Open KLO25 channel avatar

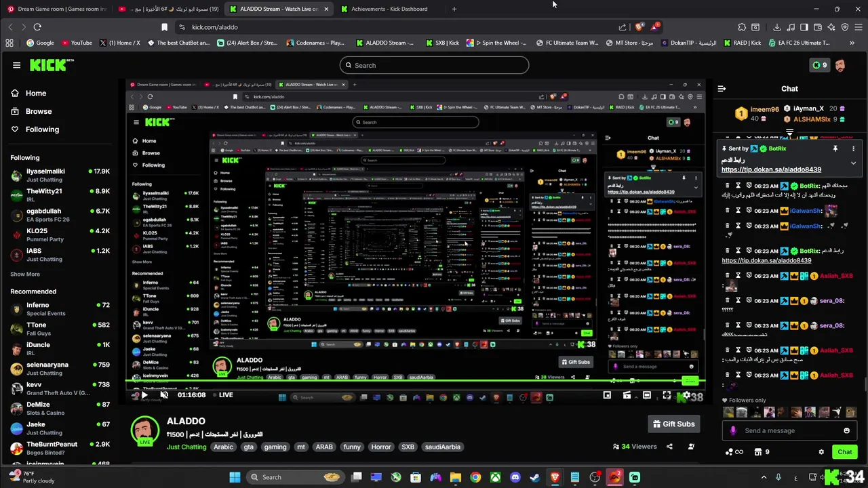click(x=17, y=235)
